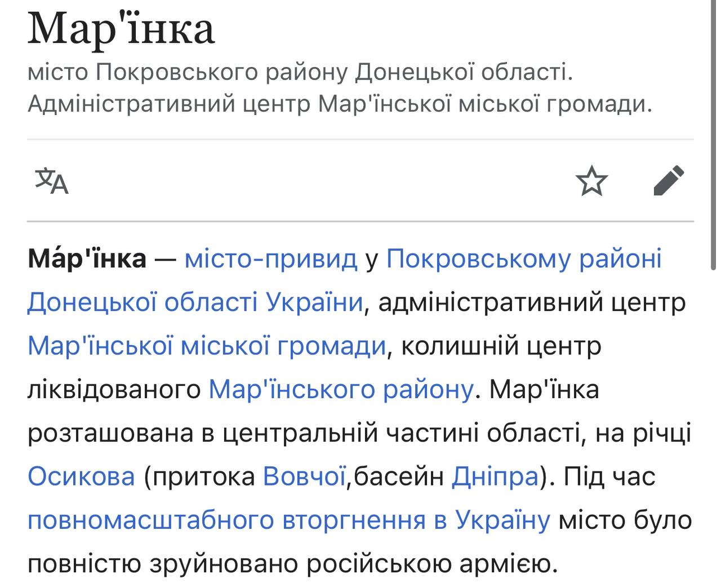Click the "Вовчої" link
Viewport: 721px width, 588px height.
point(304,476)
